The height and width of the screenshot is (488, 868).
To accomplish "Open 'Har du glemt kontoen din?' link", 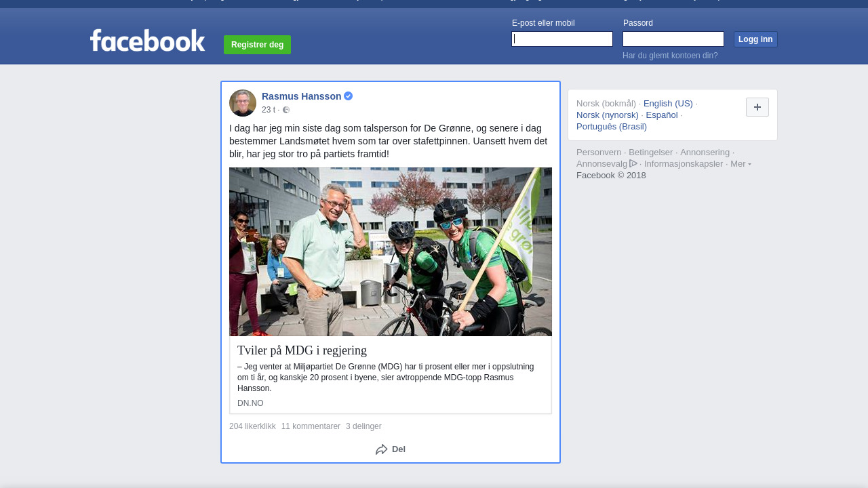I will [670, 56].
